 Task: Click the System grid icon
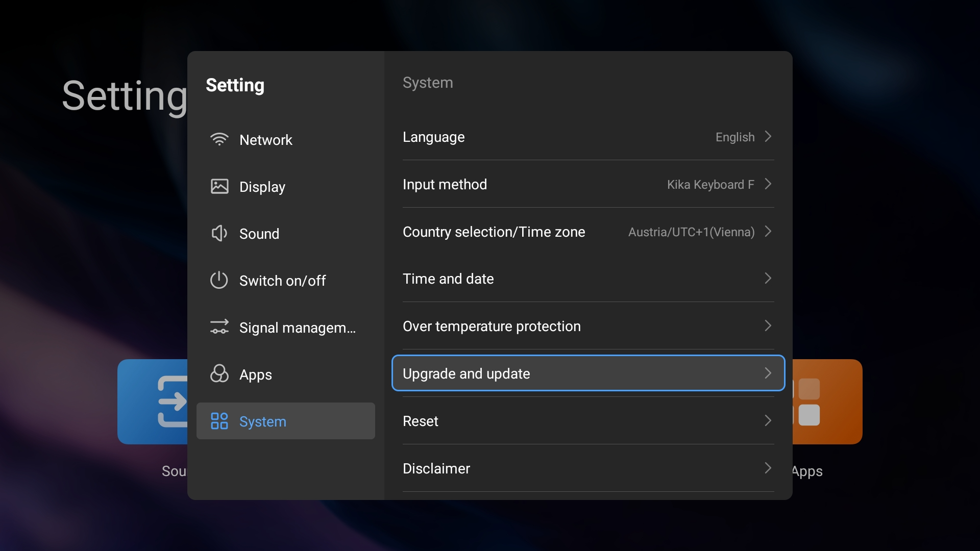tap(219, 421)
